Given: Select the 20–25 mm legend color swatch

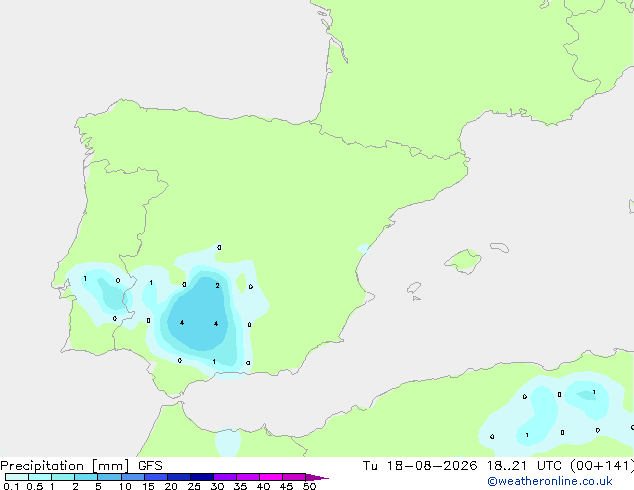Looking at the screenshot, I should [x=179, y=477].
